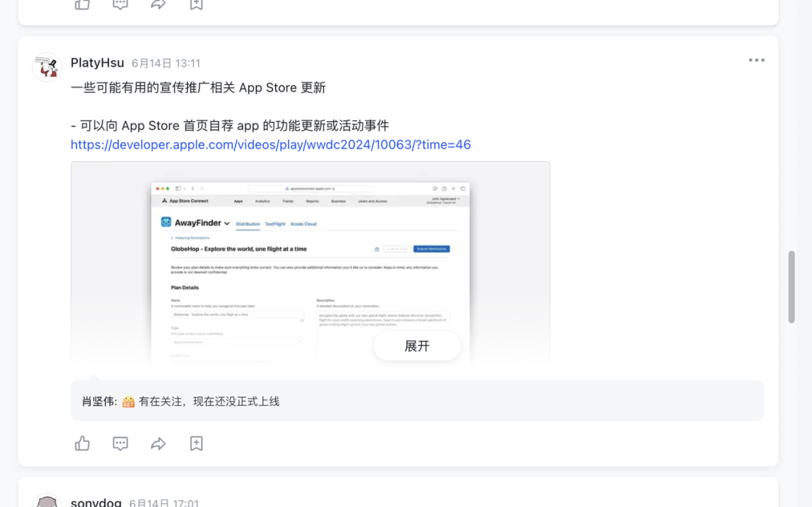Like PlatyHsu's post with the thumbs-up

(83, 443)
